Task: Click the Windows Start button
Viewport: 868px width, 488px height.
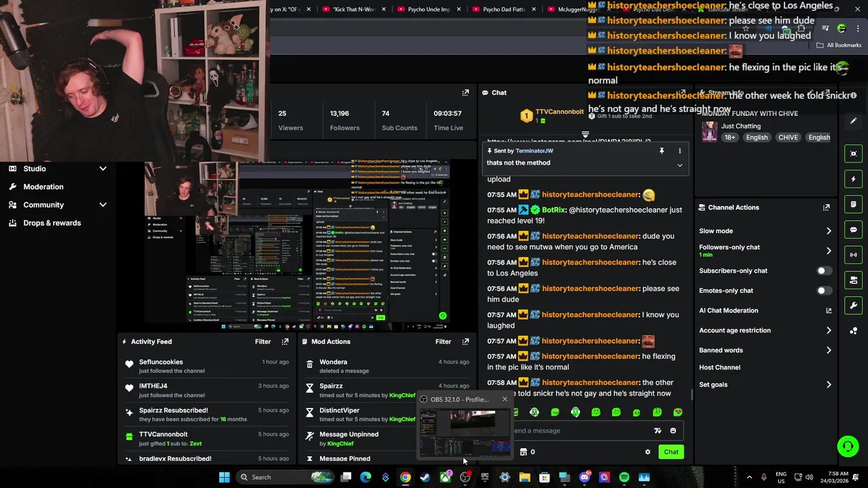Action: (x=224, y=477)
